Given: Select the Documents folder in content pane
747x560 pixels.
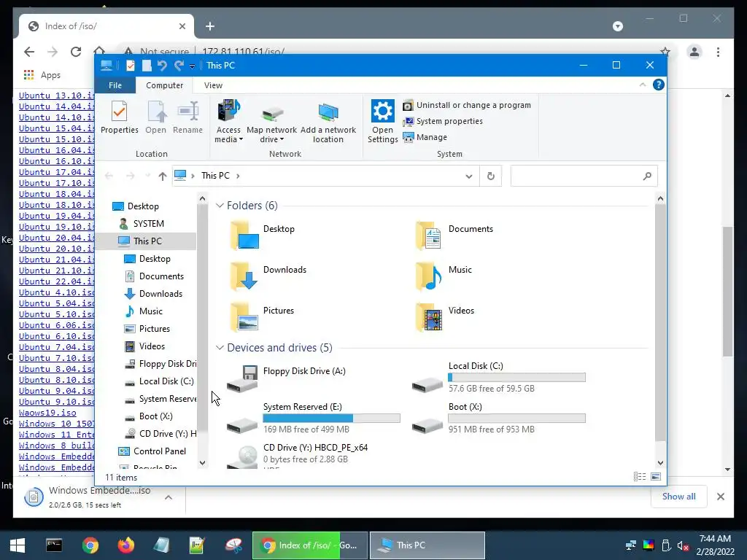Looking at the screenshot, I should click(x=454, y=235).
